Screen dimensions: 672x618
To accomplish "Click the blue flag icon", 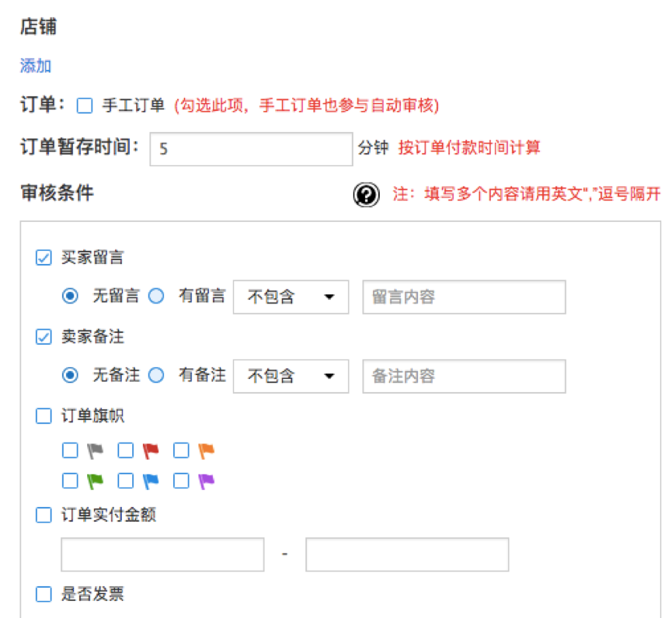I will tap(151, 481).
